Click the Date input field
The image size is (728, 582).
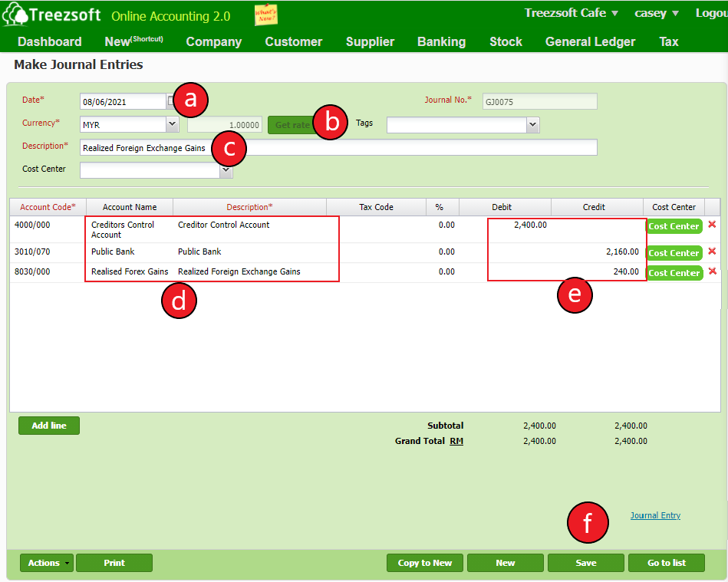click(x=123, y=102)
